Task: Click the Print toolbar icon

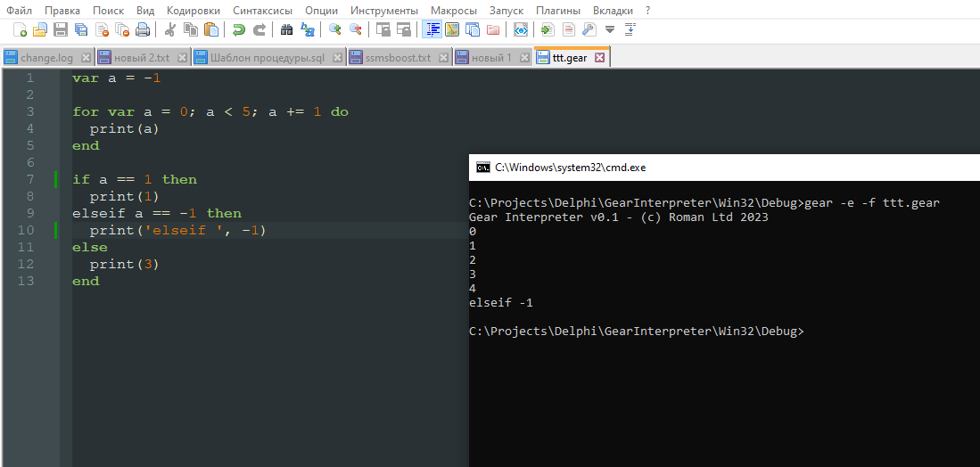Action: click(144, 29)
